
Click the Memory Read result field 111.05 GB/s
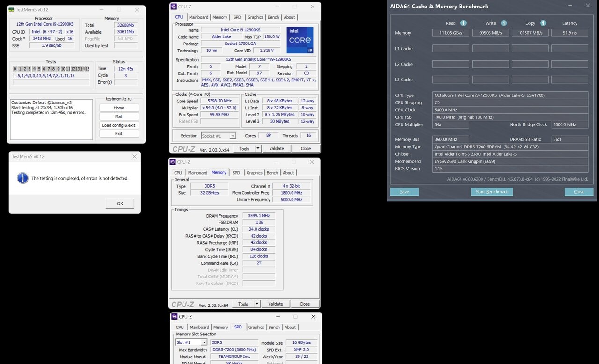coord(451,33)
